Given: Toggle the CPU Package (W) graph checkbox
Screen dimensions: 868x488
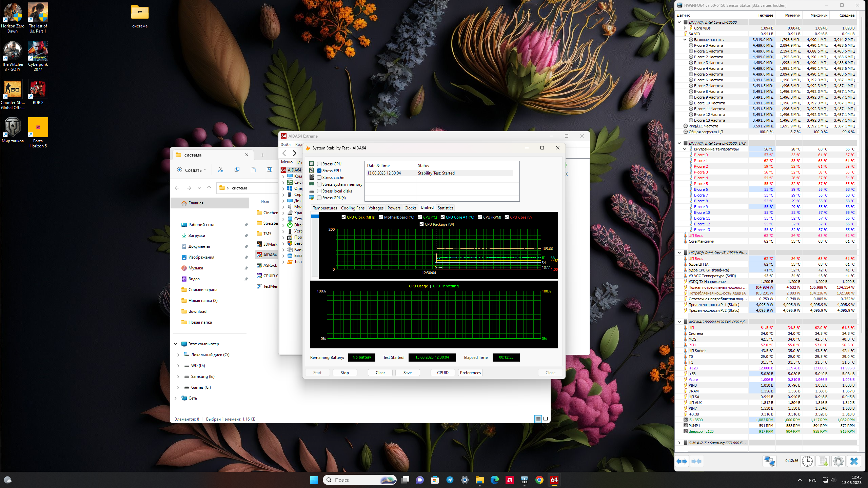Looking at the screenshot, I should pyautogui.click(x=421, y=224).
